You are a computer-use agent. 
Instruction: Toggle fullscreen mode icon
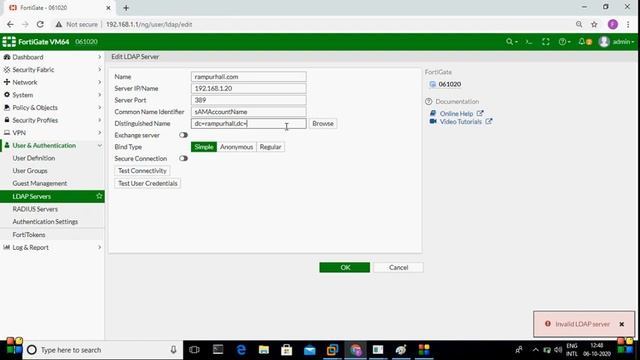pyautogui.click(x=546, y=42)
